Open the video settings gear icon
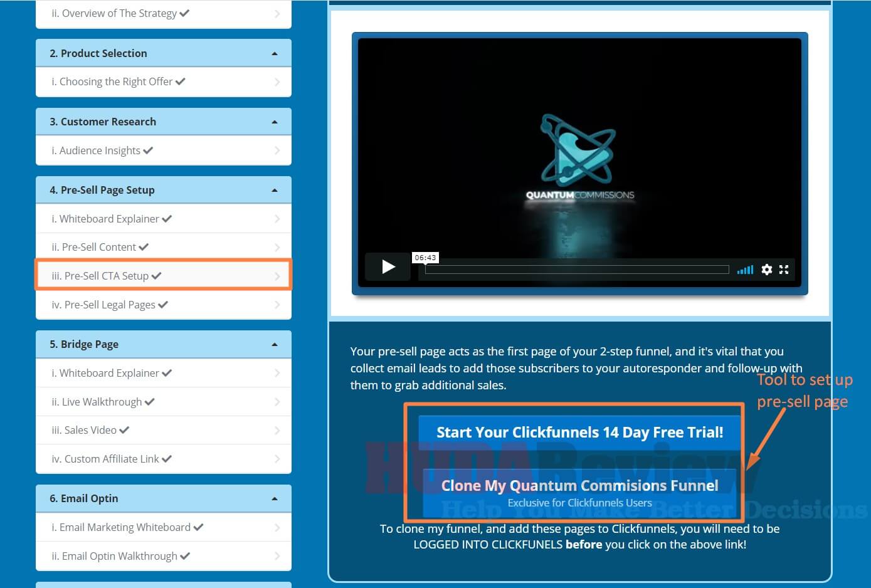The image size is (871, 588). (x=766, y=270)
